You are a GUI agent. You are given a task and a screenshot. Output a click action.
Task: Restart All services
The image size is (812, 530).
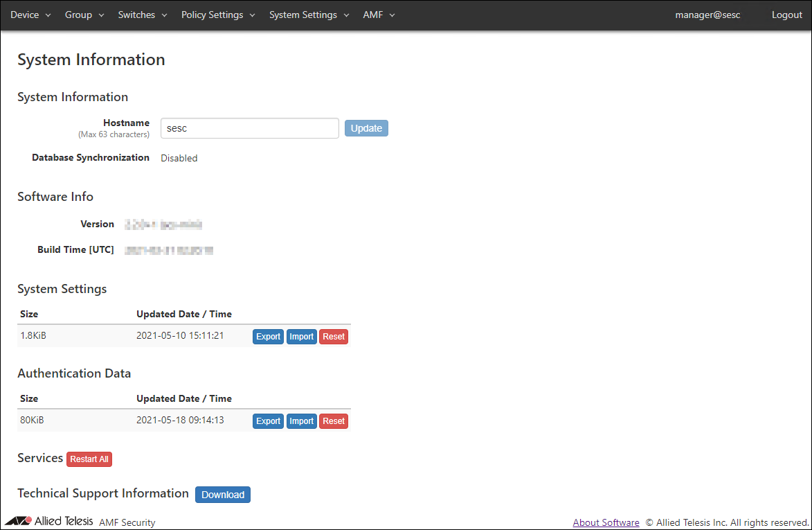pyautogui.click(x=89, y=459)
